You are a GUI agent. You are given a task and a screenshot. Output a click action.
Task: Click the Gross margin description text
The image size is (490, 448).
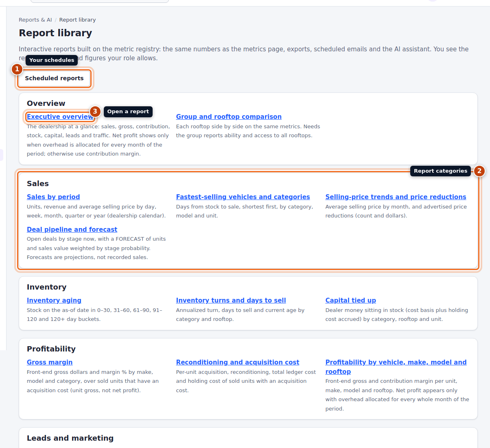point(93,381)
